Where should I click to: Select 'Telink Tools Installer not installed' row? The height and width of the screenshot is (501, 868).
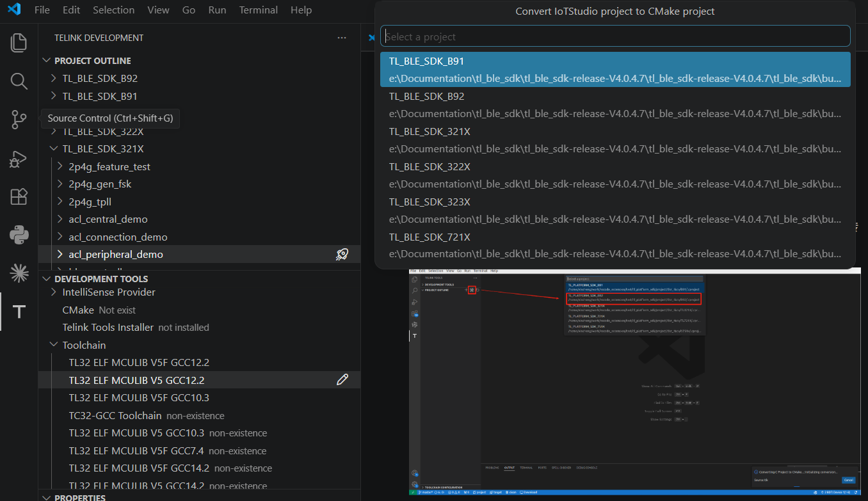(x=199, y=328)
